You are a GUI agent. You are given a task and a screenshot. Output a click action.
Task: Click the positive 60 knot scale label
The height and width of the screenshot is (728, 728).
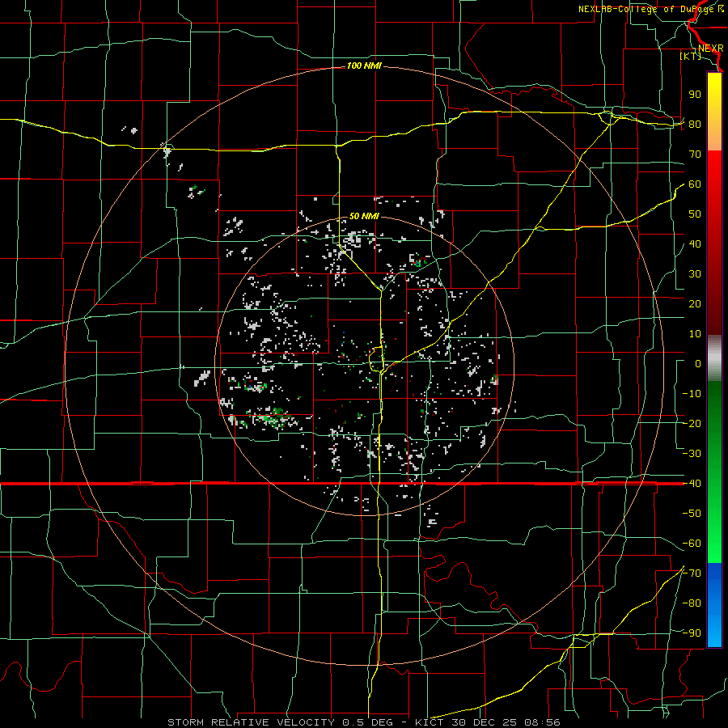click(695, 184)
